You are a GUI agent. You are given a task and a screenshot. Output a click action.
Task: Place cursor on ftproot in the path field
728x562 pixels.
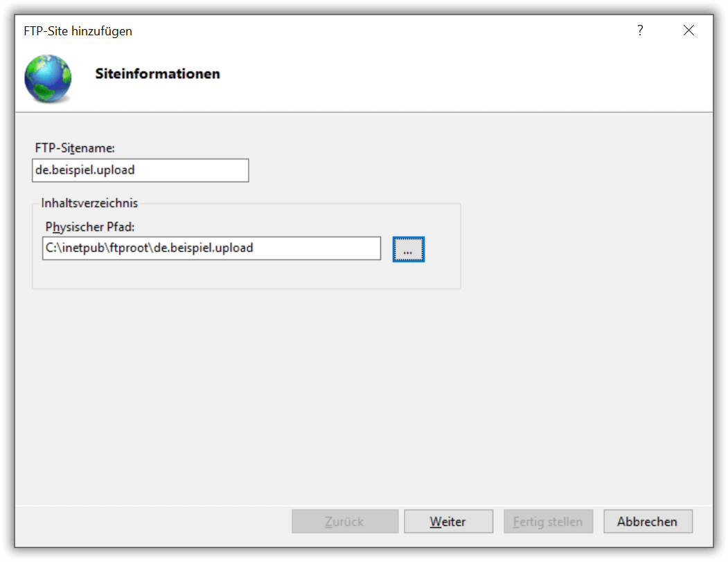[129, 248]
